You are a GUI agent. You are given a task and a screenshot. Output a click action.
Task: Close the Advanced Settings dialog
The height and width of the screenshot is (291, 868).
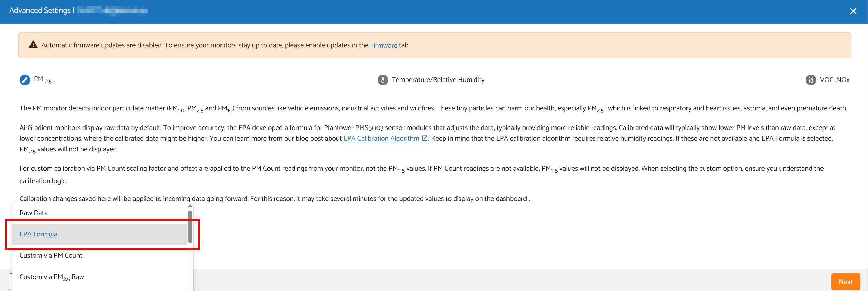[x=853, y=11]
